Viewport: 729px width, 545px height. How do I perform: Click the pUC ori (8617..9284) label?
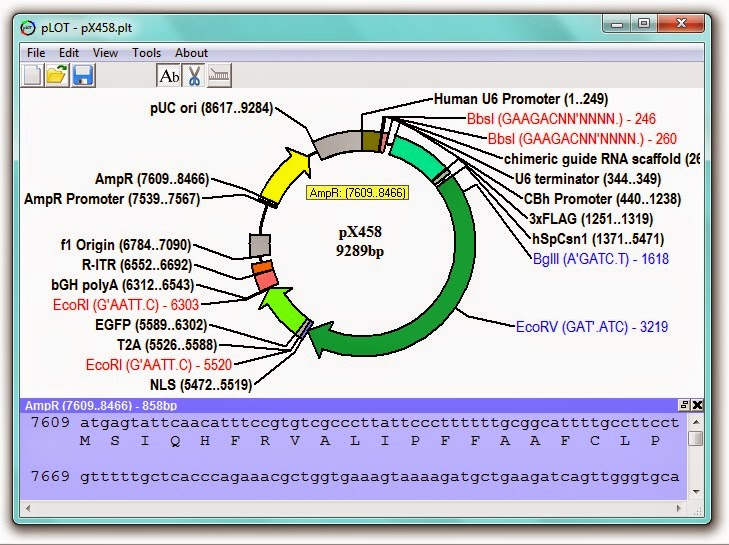click(212, 108)
